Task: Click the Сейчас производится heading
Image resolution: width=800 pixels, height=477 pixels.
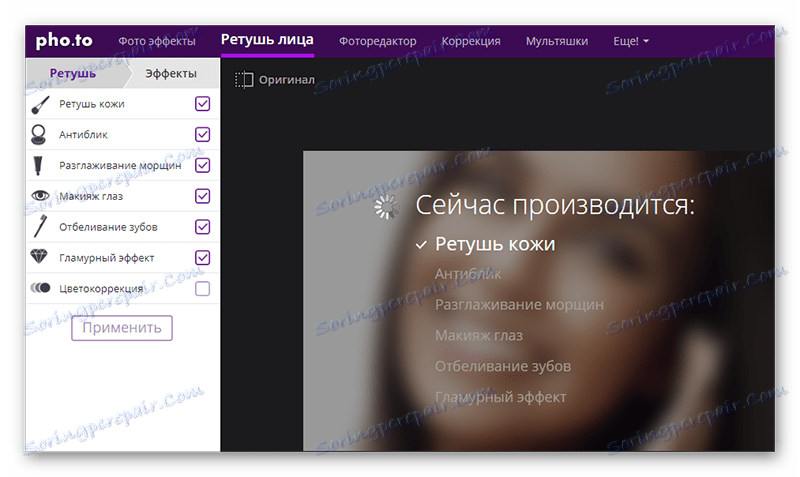Action: pos(555,205)
